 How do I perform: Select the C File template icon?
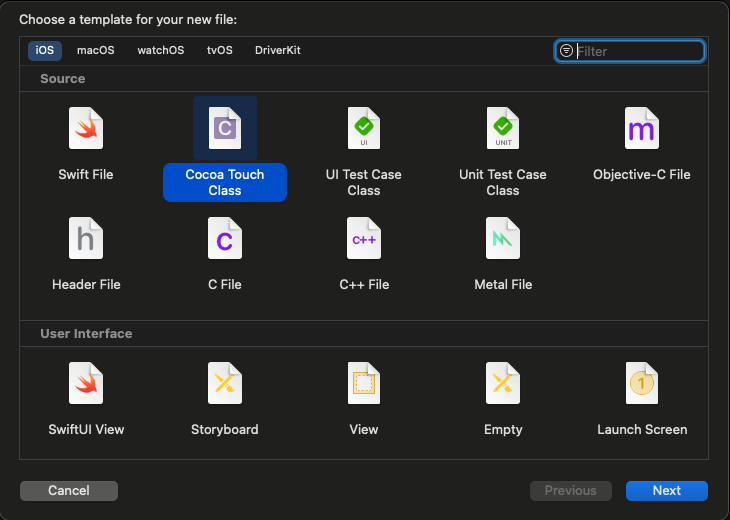coord(225,238)
